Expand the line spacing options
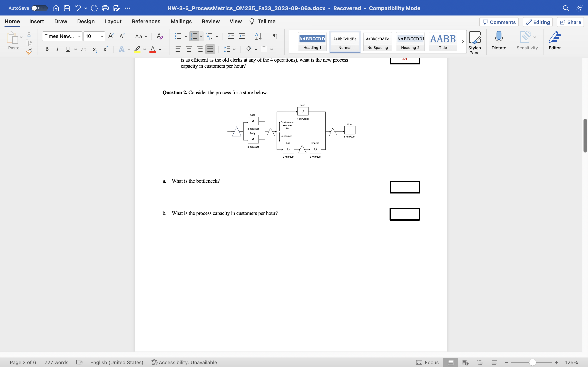The width and height of the screenshot is (588, 367). [234, 49]
